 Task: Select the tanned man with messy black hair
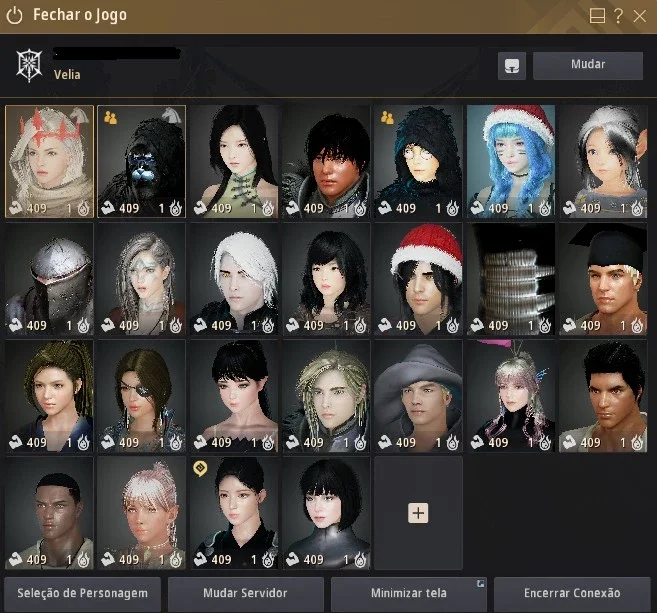pos(326,161)
